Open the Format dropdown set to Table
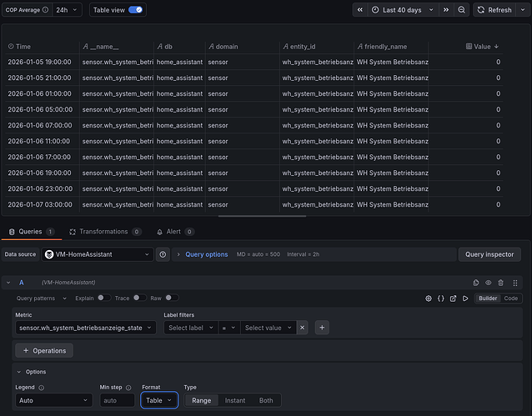The height and width of the screenshot is (416, 532). (x=158, y=400)
